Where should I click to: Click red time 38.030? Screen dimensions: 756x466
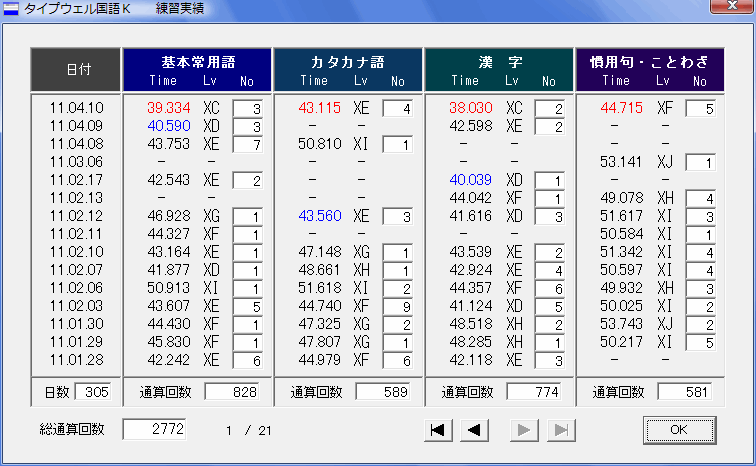coord(471,108)
